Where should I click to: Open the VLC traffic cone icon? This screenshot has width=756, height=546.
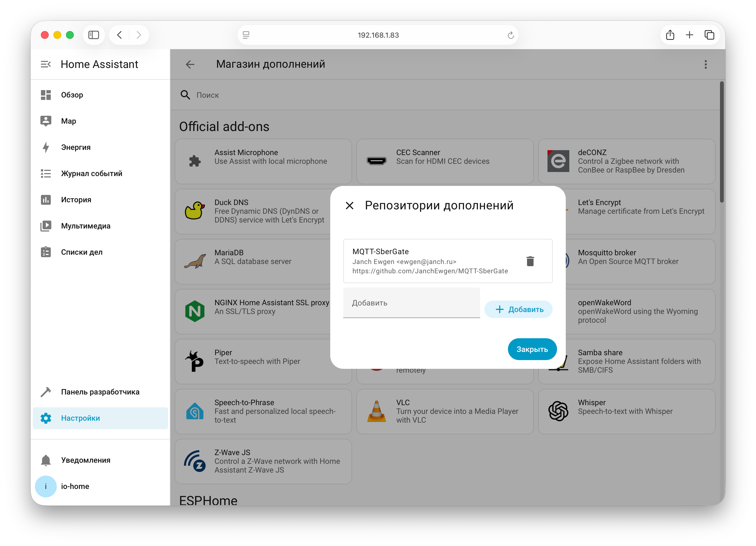click(377, 411)
